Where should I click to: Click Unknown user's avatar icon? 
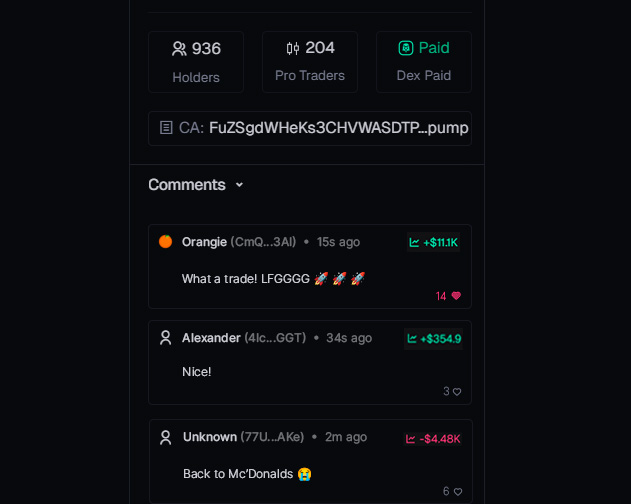166,437
